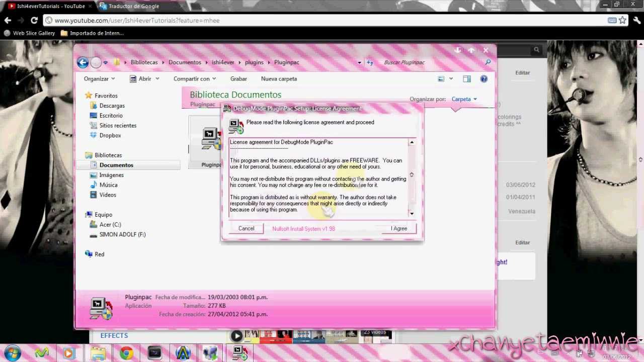Switch to Traductor de Google tab

[133, 6]
